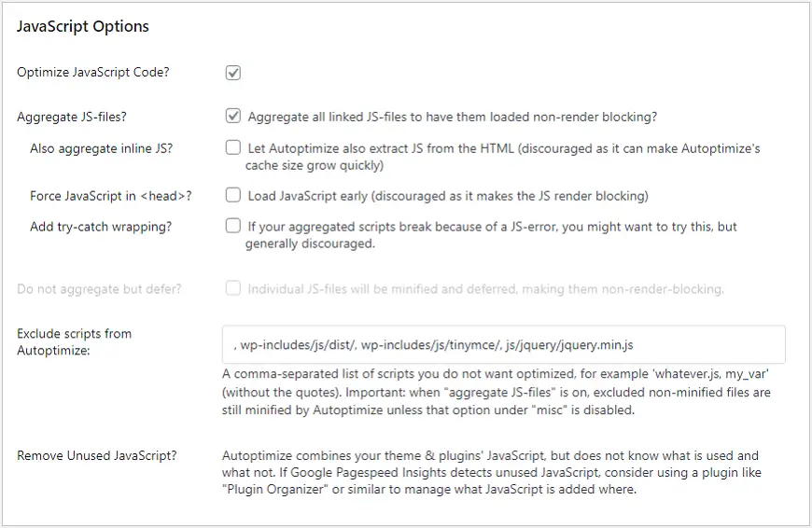This screenshot has height=528, width=812.
Task: Click the greyed-out defer checkbox
Action: [233, 289]
